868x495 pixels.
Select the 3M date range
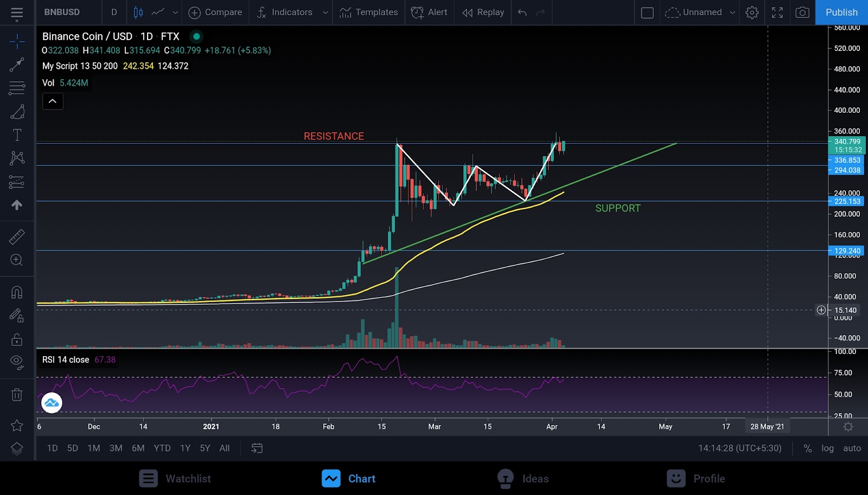point(116,448)
